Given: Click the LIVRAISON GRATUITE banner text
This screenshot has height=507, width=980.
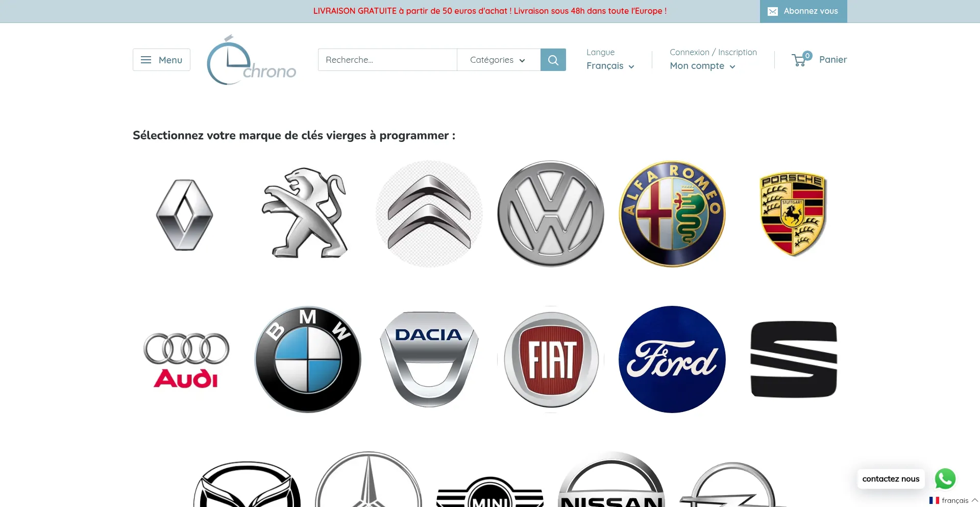Looking at the screenshot, I should (x=490, y=11).
